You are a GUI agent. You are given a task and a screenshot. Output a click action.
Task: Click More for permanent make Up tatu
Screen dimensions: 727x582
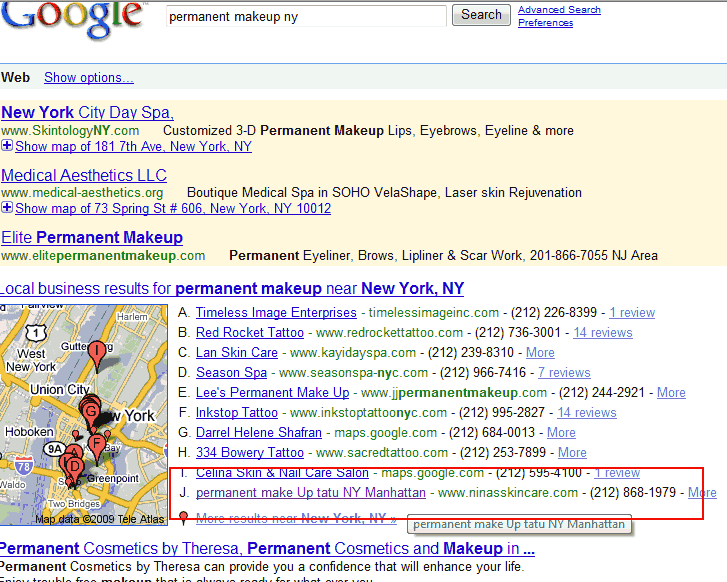[x=702, y=492]
